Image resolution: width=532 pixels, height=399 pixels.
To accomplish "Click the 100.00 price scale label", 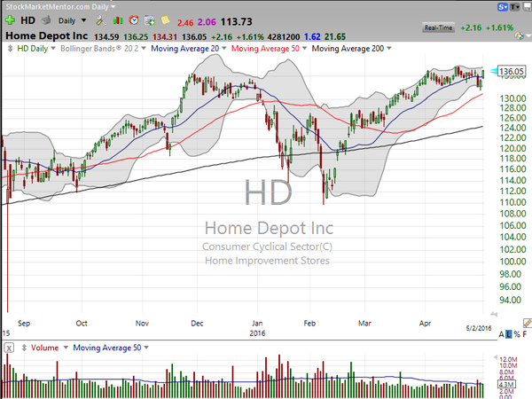I will pyautogui.click(x=512, y=262).
